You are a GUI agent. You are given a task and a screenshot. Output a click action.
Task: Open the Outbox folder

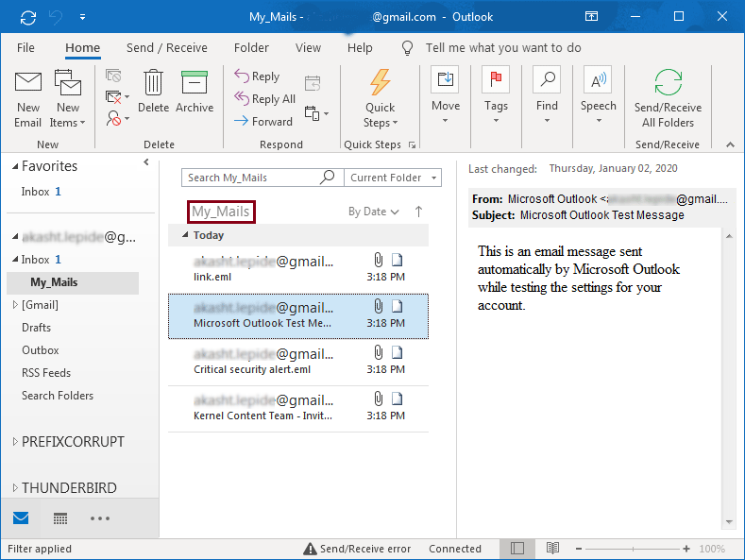41,350
